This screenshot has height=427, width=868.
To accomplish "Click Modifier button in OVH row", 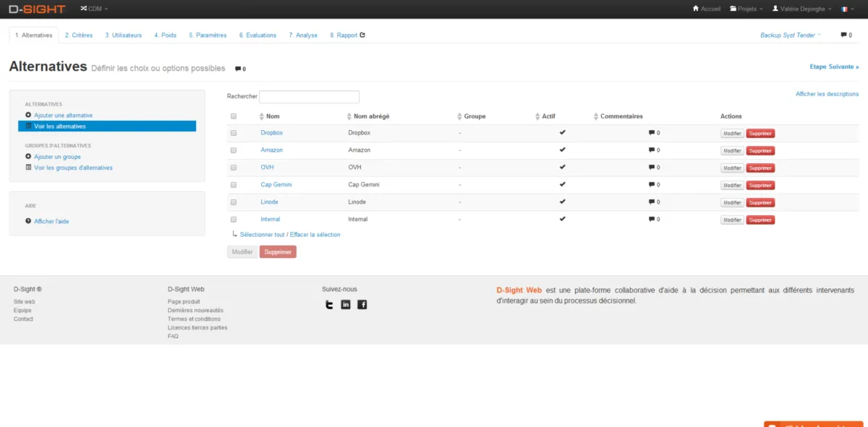I will pyautogui.click(x=732, y=168).
